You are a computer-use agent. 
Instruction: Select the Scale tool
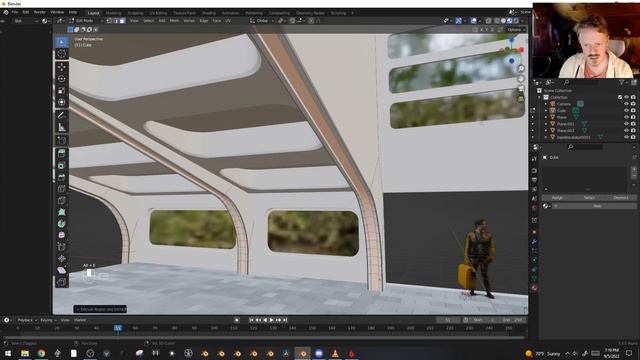62,90
